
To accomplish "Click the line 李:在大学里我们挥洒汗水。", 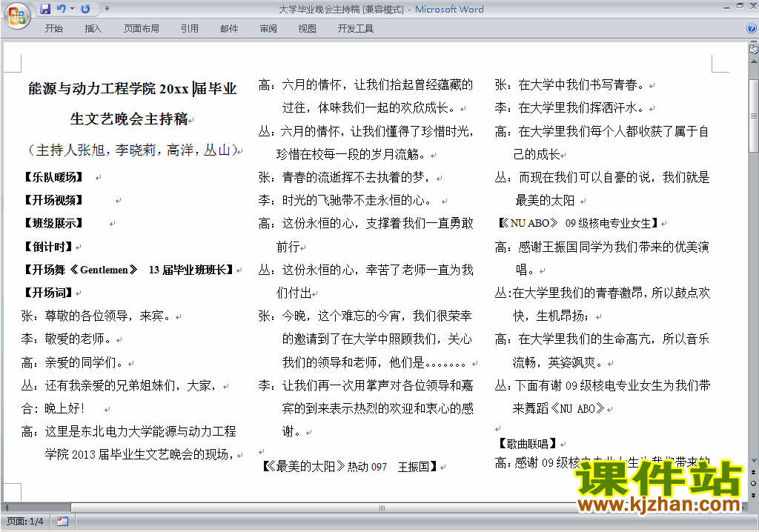I will 571,107.
